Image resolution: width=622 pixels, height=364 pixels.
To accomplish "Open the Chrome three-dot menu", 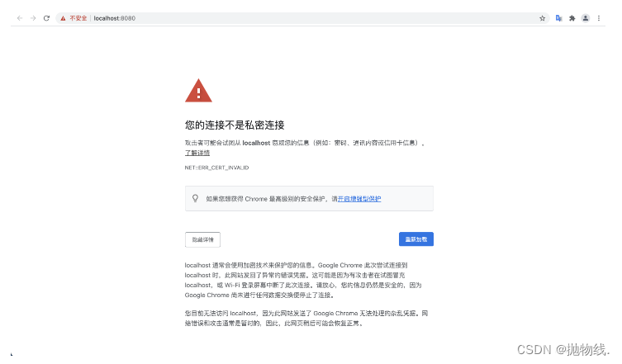I will pos(599,18).
